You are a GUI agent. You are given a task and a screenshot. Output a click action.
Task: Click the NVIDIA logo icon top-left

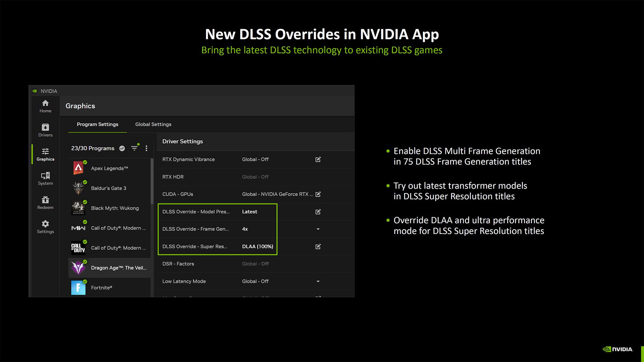click(35, 91)
